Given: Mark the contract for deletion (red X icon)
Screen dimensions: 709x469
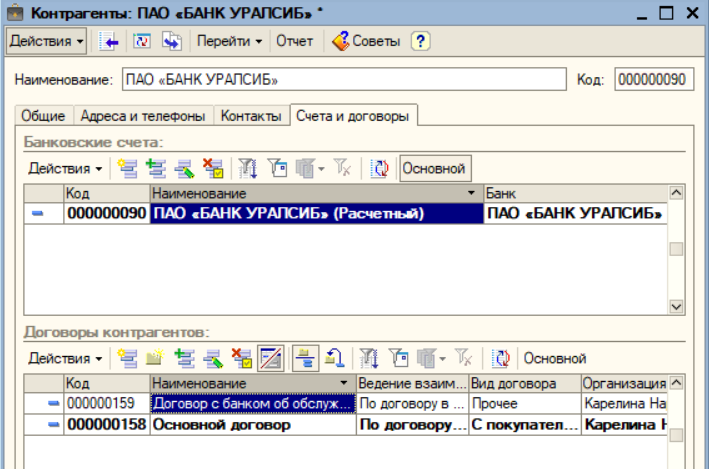Looking at the screenshot, I should (241, 358).
